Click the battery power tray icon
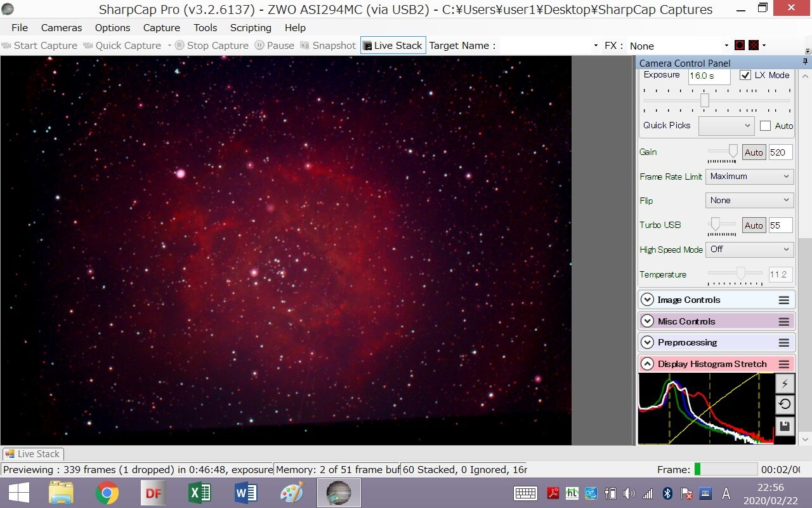Viewport: 812px width, 508px height. coord(610,493)
